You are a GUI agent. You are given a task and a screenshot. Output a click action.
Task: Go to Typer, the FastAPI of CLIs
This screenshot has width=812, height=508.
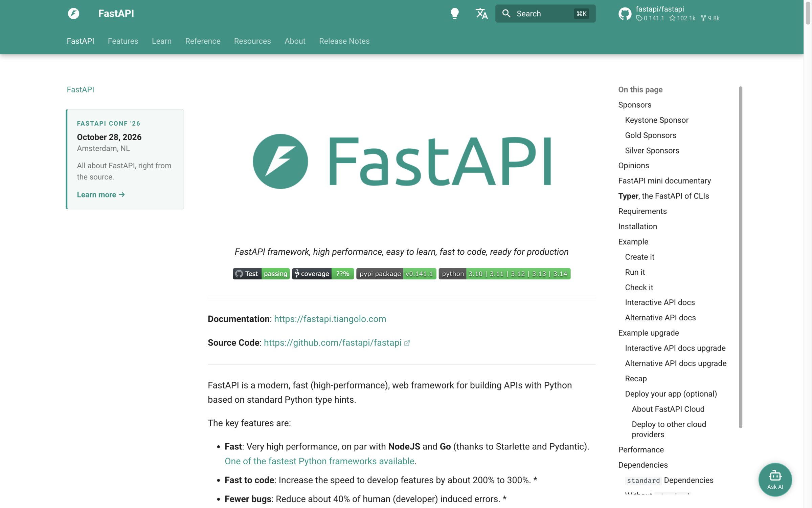tap(663, 196)
